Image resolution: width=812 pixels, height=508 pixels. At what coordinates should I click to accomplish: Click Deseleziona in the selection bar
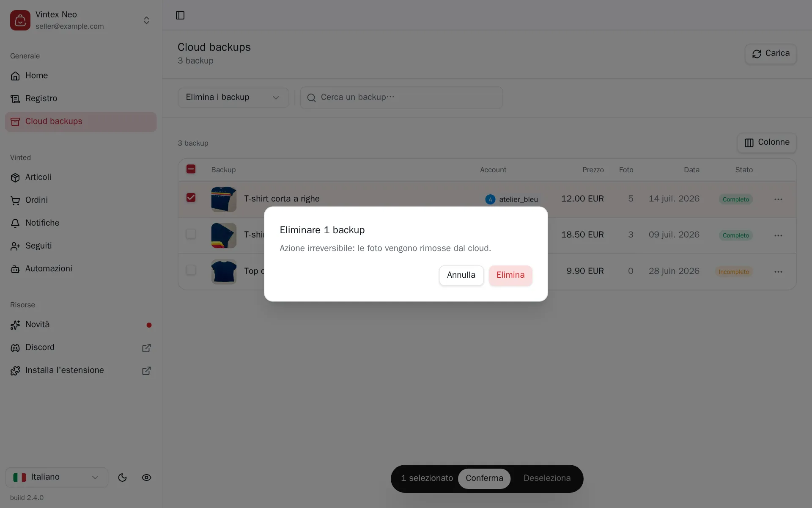click(547, 478)
